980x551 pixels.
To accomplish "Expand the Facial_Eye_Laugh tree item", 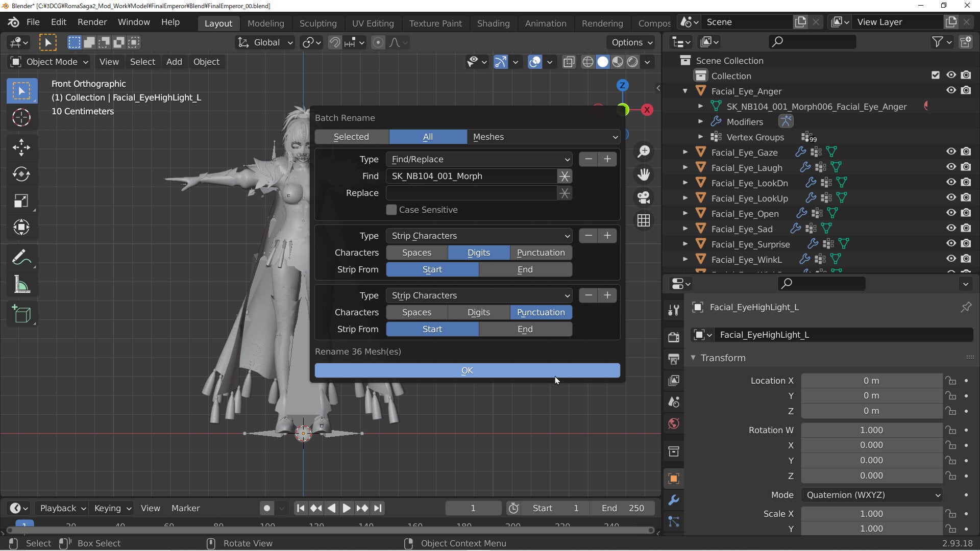I will [x=685, y=167].
